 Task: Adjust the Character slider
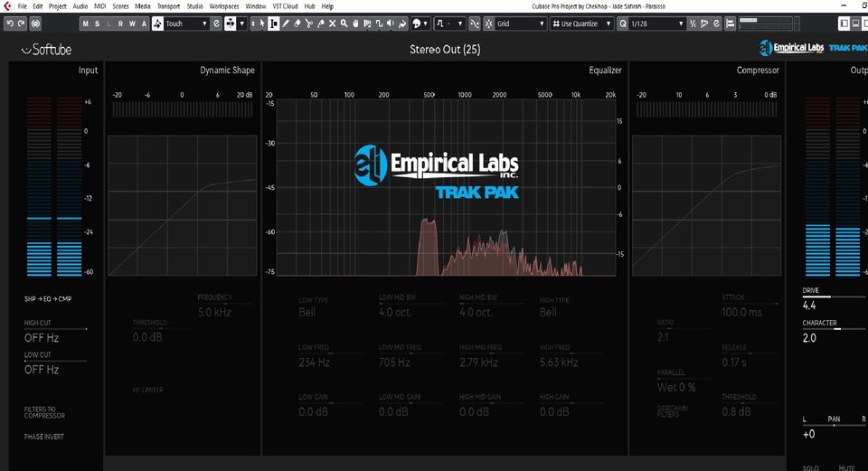point(835,329)
